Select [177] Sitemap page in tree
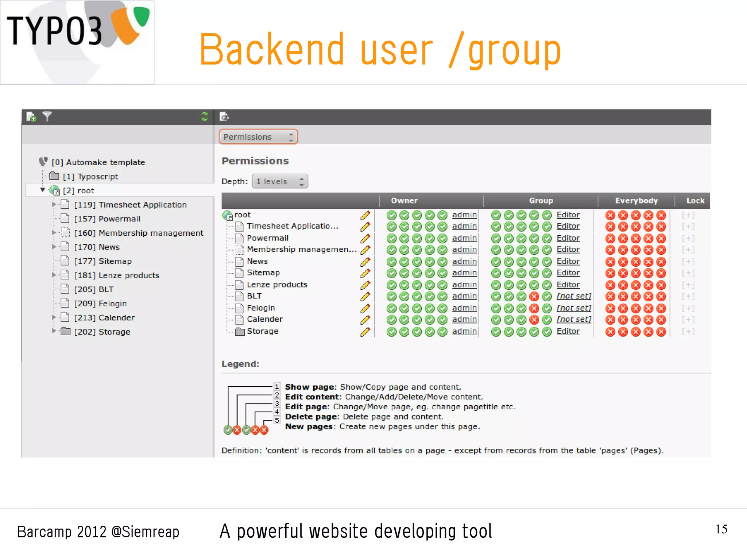 (103, 261)
